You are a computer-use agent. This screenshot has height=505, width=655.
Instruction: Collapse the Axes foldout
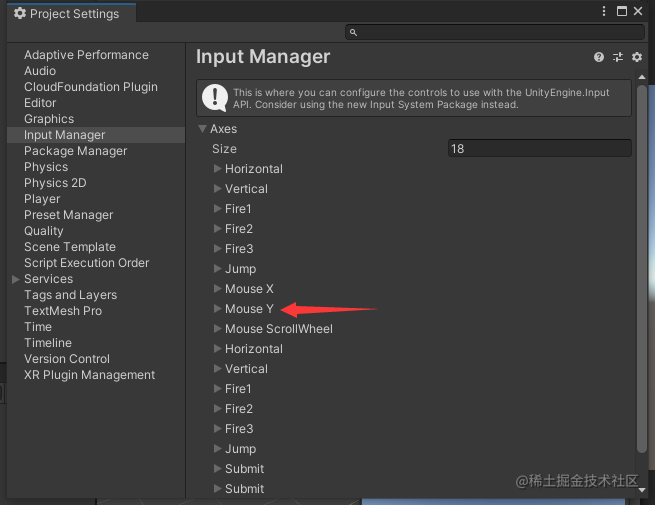click(202, 129)
